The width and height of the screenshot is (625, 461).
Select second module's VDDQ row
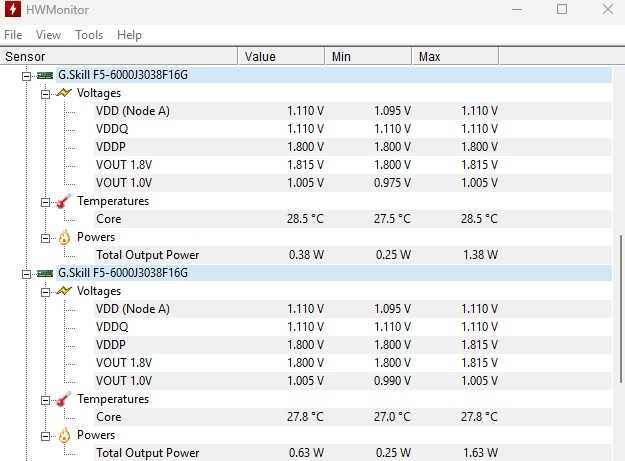352,327
